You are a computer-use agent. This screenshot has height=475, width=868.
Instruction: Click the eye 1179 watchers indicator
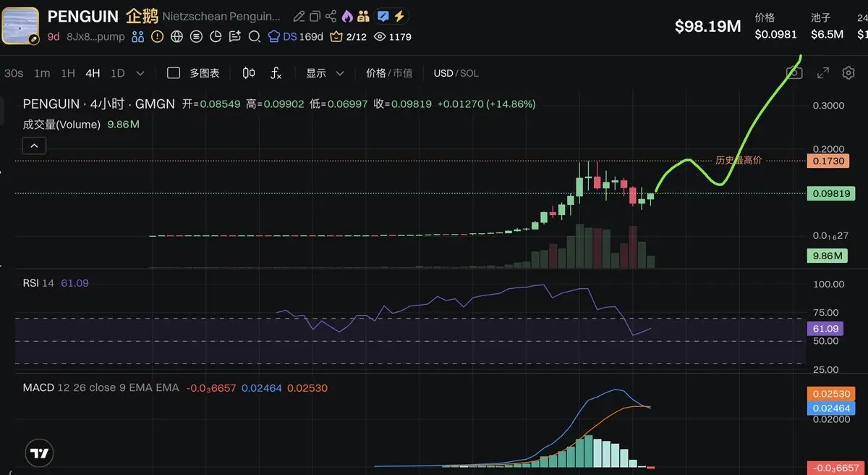click(x=393, y=36)
